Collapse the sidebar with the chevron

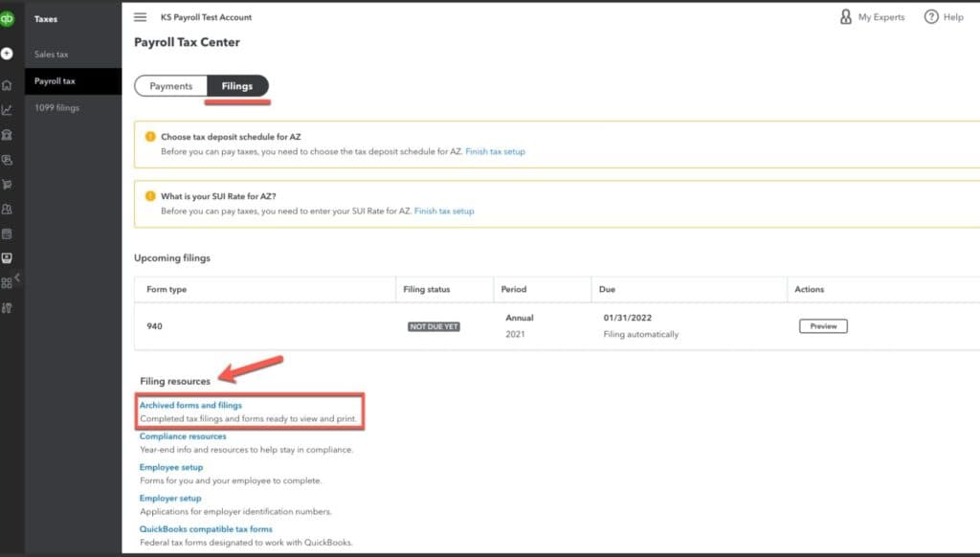(17, 277)
